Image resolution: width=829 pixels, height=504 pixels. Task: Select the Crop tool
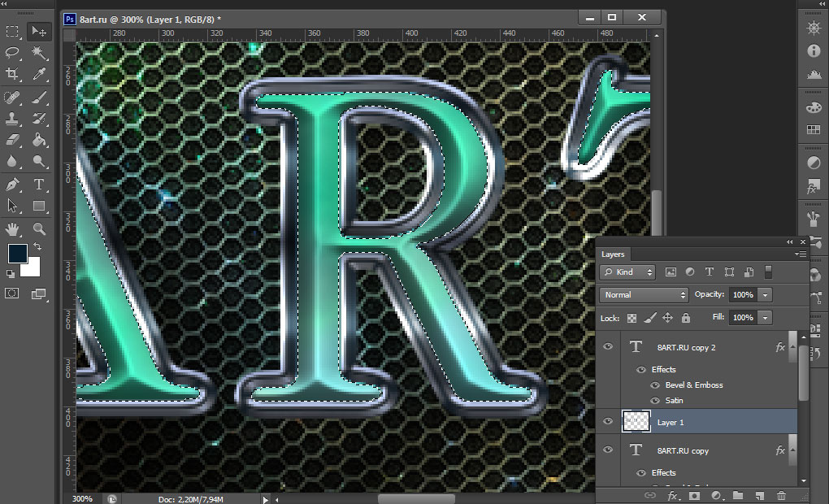coord(12,73)
